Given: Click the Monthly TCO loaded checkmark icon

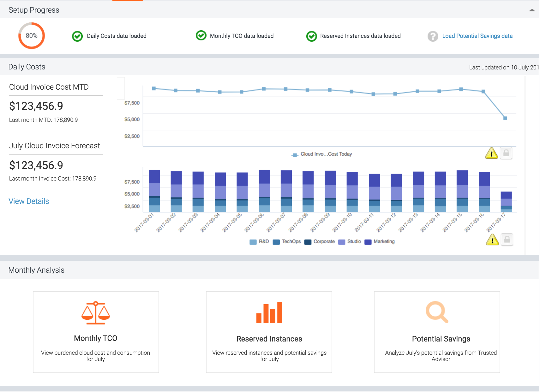Looking at the screenshot, I should [201, 36].
